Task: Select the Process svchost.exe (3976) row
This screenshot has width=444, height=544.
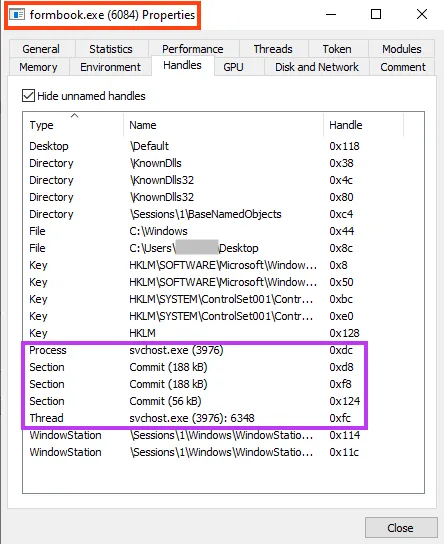Action: pos(223,350)
